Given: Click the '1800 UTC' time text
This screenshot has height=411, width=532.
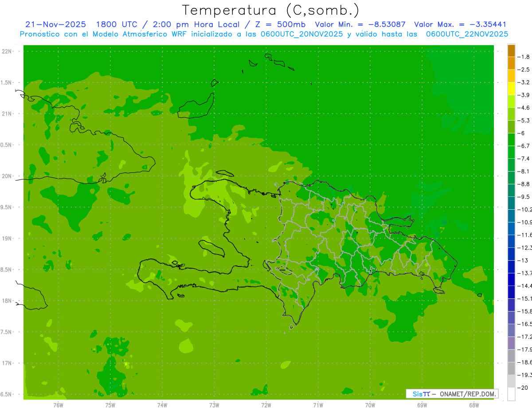Looking at the screenshot, I should click(x=116, y=24).
